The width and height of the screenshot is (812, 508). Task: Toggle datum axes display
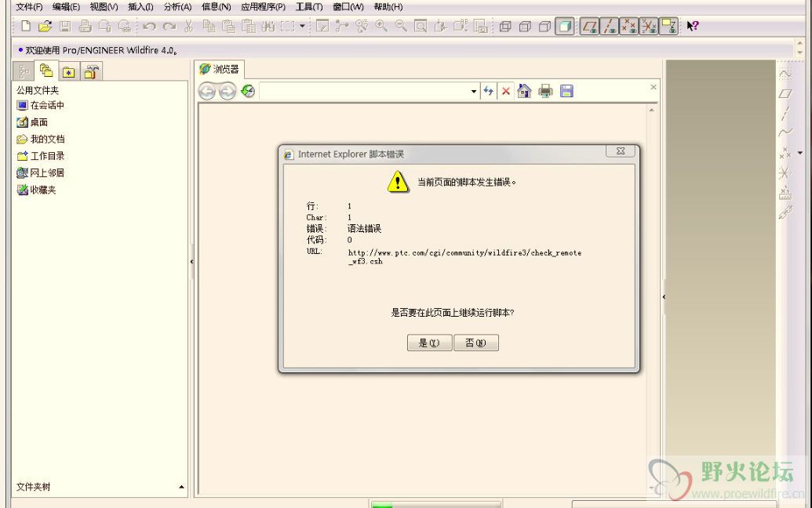[610, 26]
